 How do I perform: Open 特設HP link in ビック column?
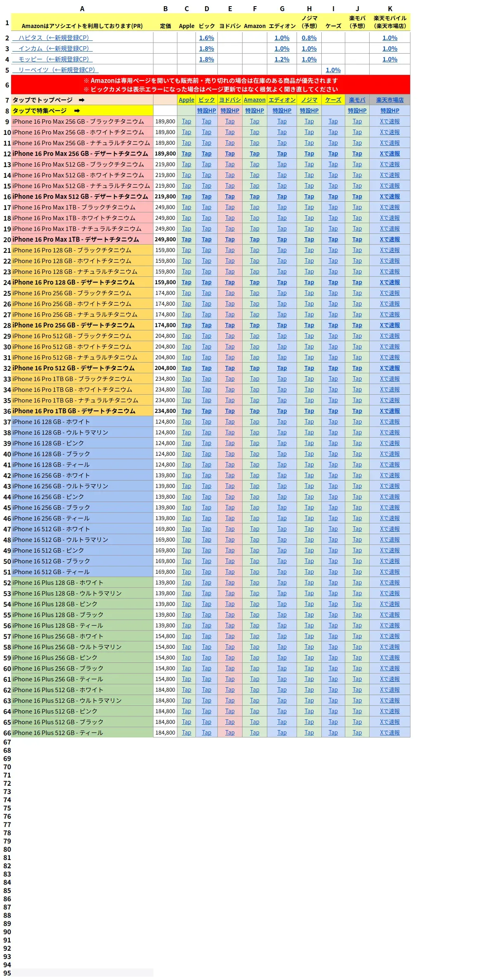tap(207, 111)
